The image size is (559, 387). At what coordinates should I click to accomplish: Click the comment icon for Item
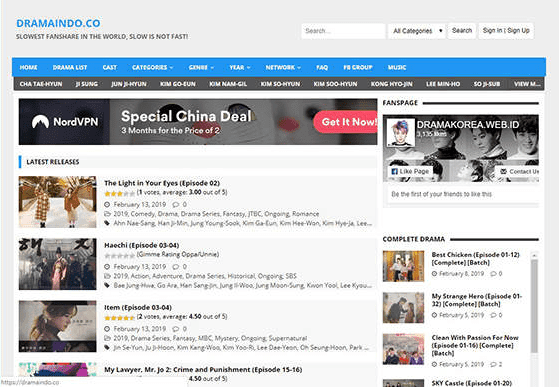[x=175, y=329]
